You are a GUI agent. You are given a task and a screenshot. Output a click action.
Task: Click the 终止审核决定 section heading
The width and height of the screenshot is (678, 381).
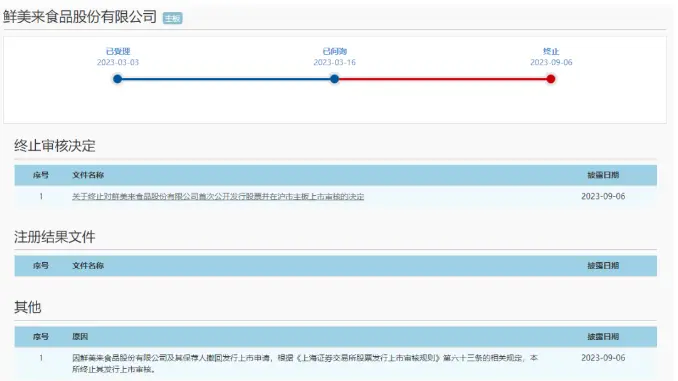pos(54,146)
